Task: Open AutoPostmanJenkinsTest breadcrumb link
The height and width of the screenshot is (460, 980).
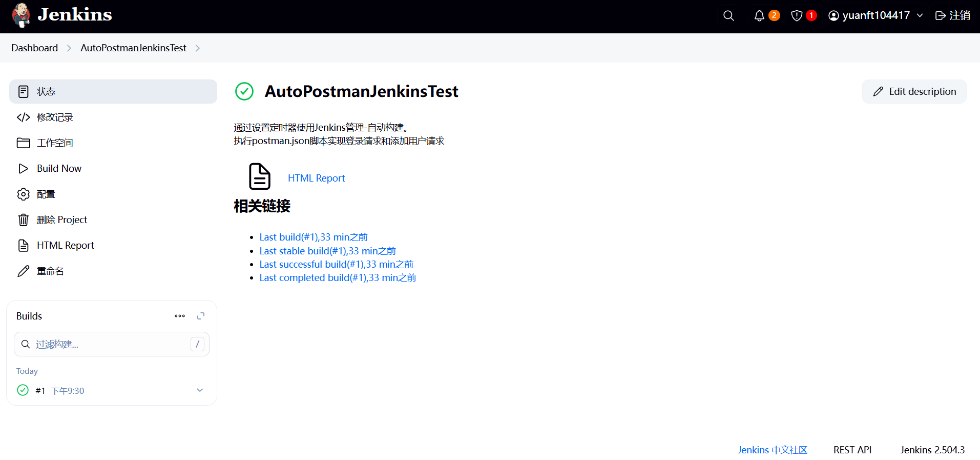Action: click(133, 48)
